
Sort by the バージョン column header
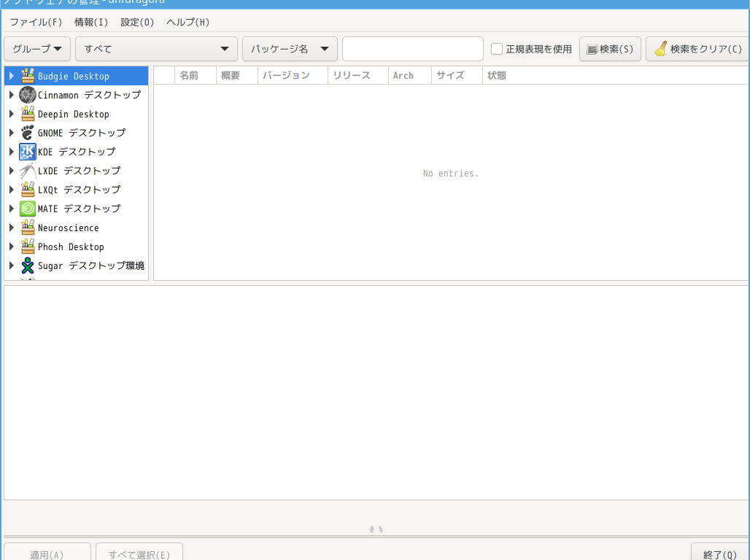(293, 75)
